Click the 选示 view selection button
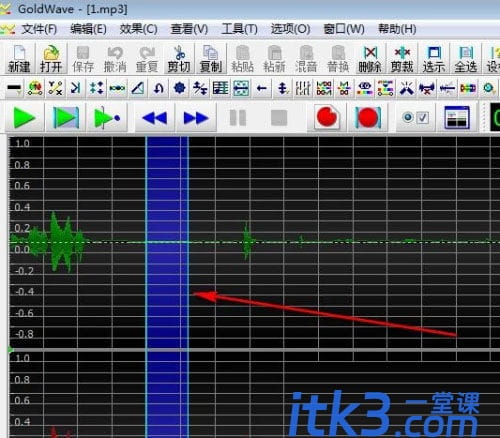Screen dimensions: 500x438 point(434,59)
